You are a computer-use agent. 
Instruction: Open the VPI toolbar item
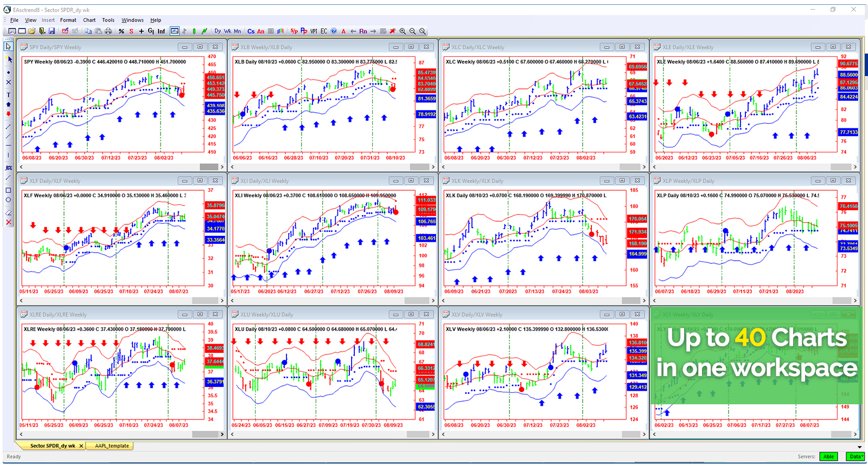point(314,31)
